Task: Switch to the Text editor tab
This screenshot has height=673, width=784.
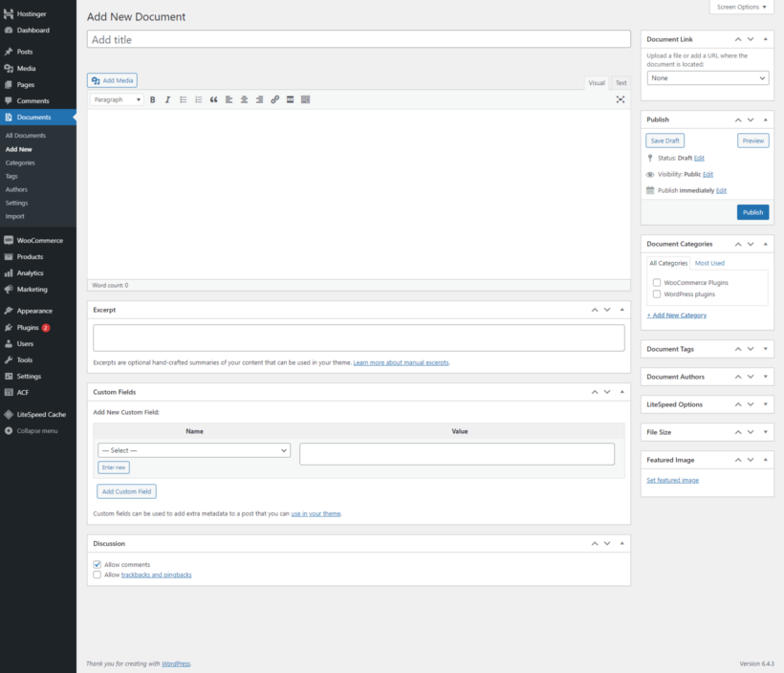Action: [x=620, y=83]
